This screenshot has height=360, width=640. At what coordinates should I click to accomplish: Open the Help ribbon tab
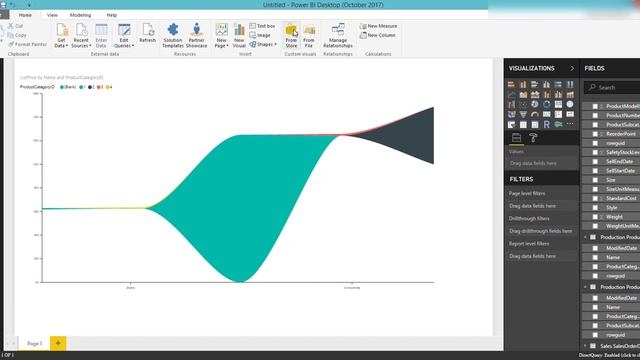(x=112, y=15)
